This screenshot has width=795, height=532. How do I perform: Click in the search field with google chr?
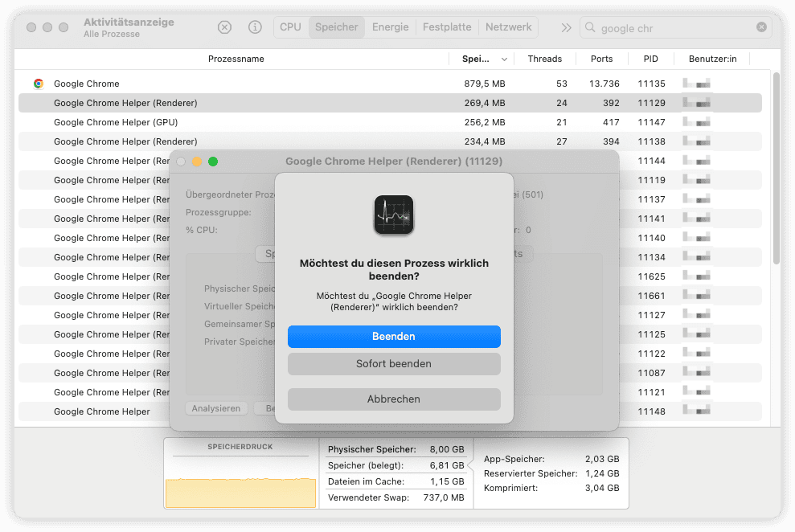pyautogui.click(x=676, y=28)
